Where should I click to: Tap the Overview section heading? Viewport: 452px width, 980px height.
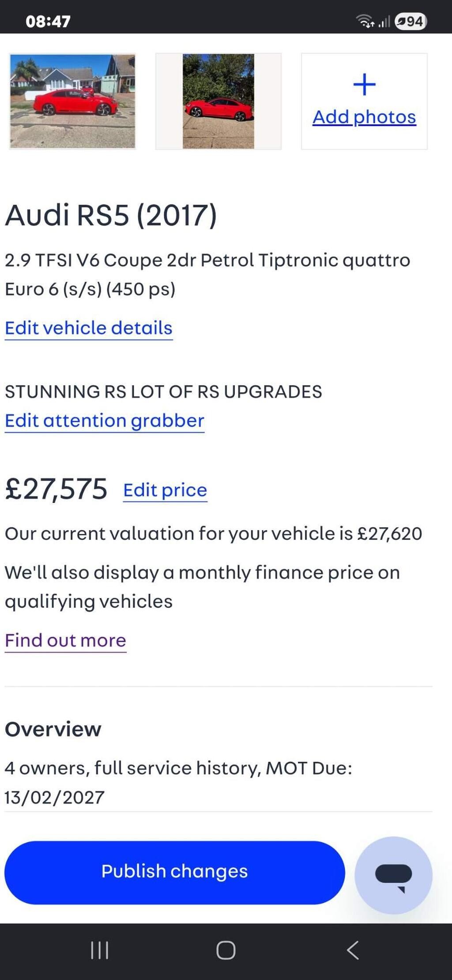(x=53, y=729)
